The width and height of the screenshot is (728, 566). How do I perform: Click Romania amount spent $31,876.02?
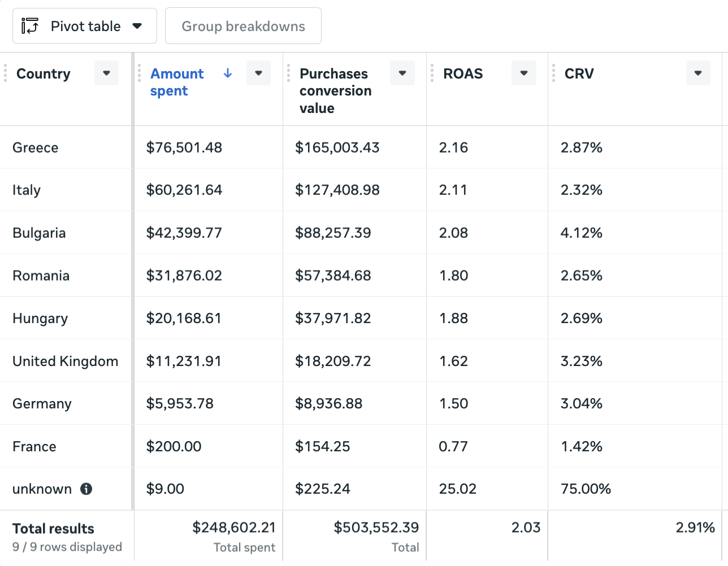tap(184, 276)
